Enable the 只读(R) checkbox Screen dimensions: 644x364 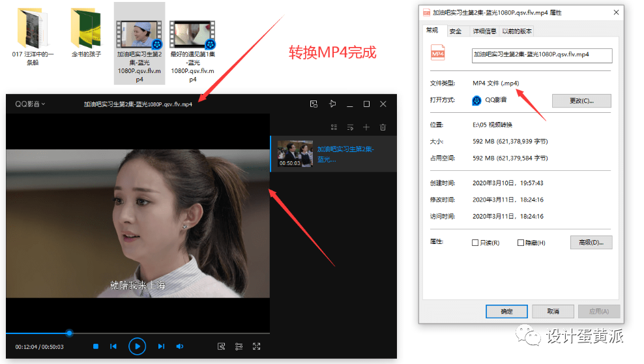point(475,243)
